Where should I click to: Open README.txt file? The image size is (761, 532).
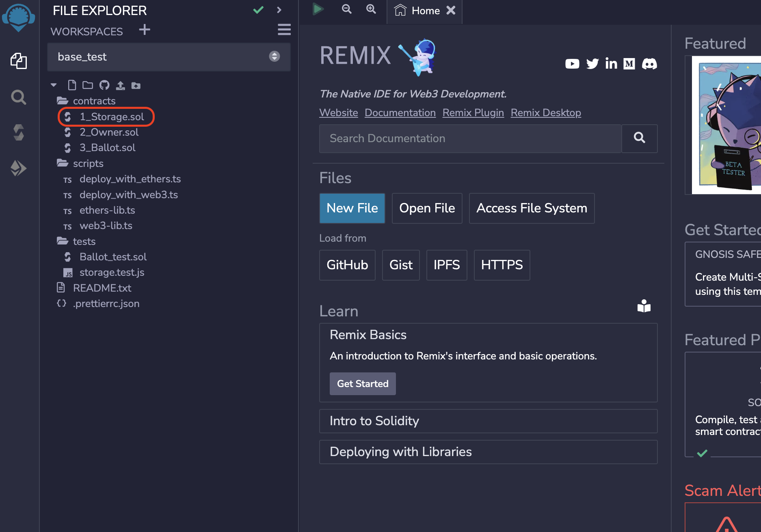[94, 288]
